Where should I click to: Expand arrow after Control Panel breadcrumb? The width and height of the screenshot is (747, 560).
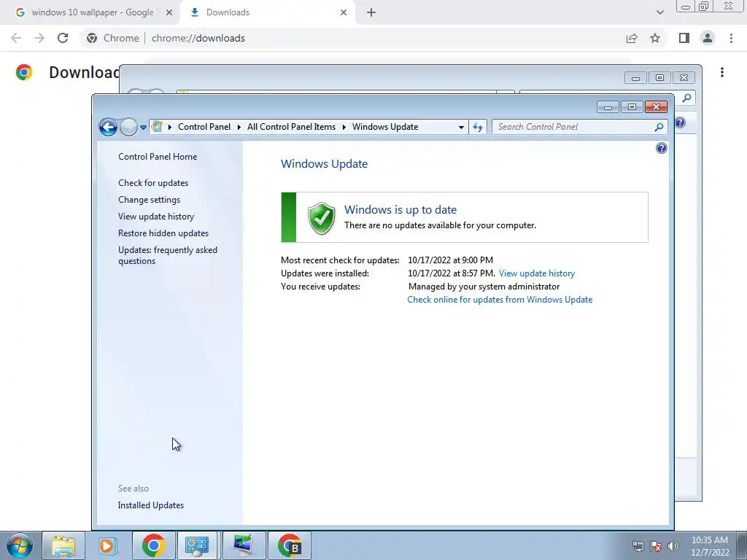239,127
